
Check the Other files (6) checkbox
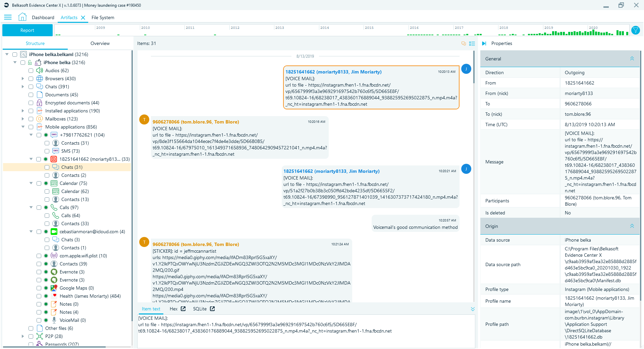tap(31, 328)
